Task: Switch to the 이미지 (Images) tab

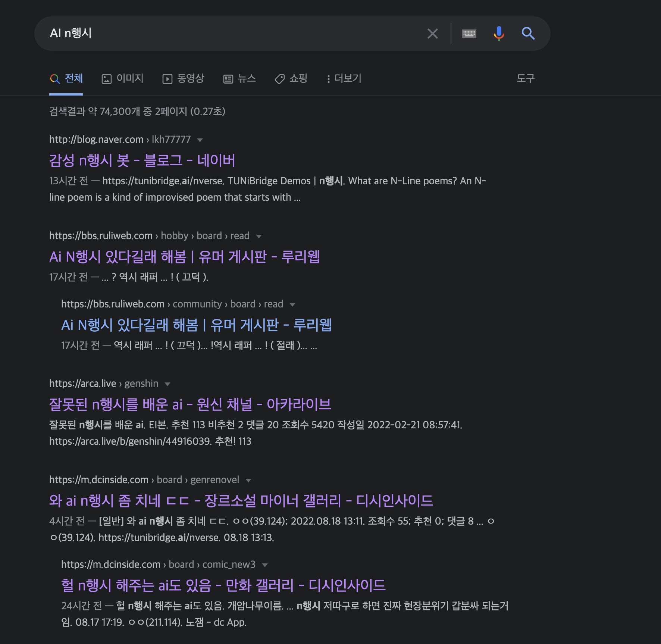Action: pos(123,78)
